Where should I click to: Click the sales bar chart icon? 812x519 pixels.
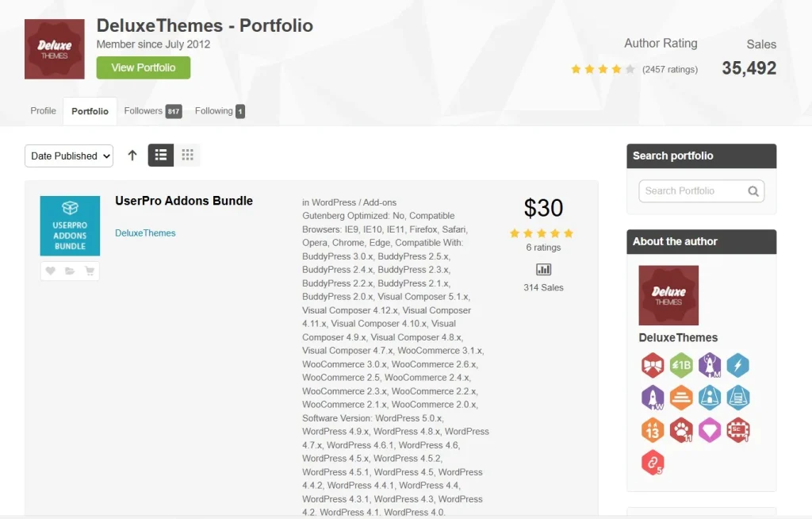click(543, 270)
